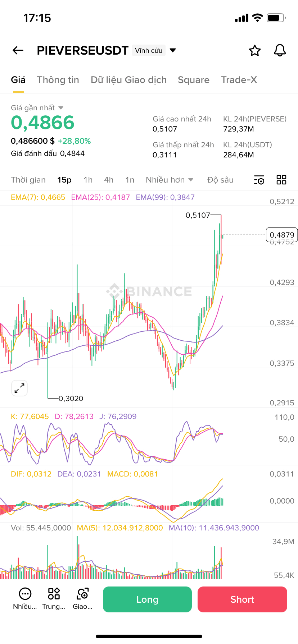Tap EMA(99): 0,3847 indicator label

pyautogui.click(x=165, y=197)
